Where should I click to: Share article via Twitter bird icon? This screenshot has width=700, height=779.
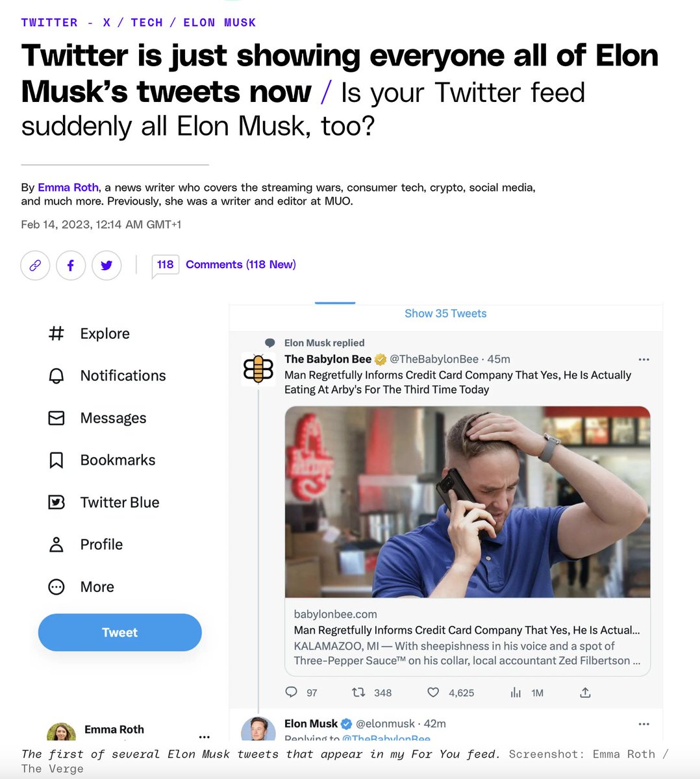[x=106, y=265]
